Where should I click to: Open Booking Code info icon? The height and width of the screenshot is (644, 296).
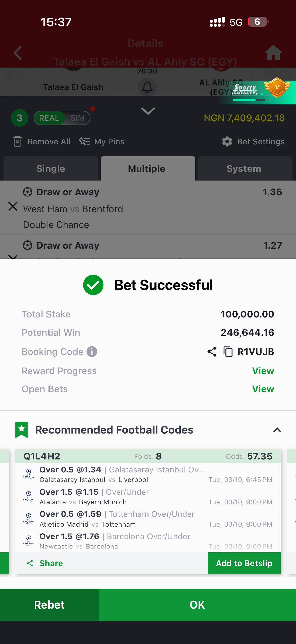(x=92, y=352)
